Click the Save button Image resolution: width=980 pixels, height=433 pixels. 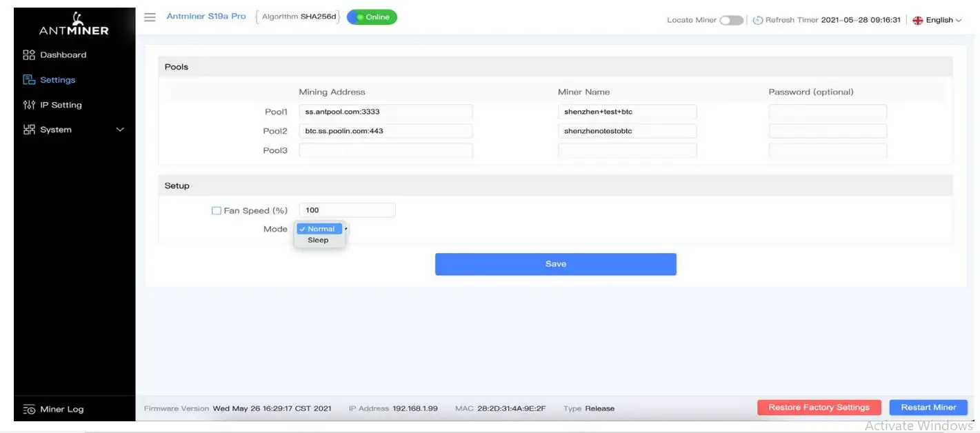tap(554, 263)
